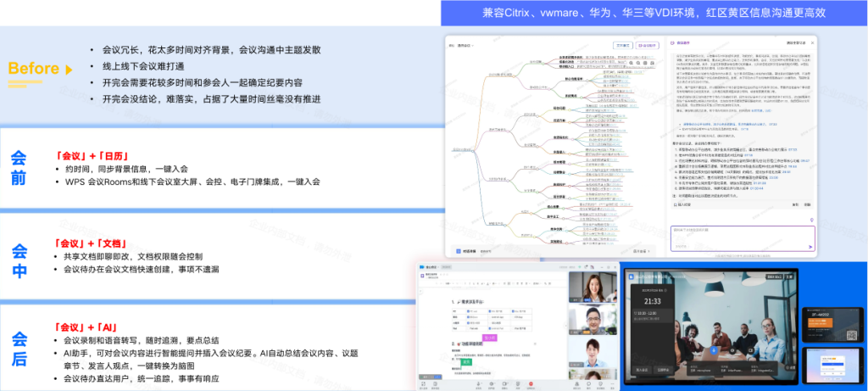
Task: Click the blue icon beside 对话详情
Action: 459,251
